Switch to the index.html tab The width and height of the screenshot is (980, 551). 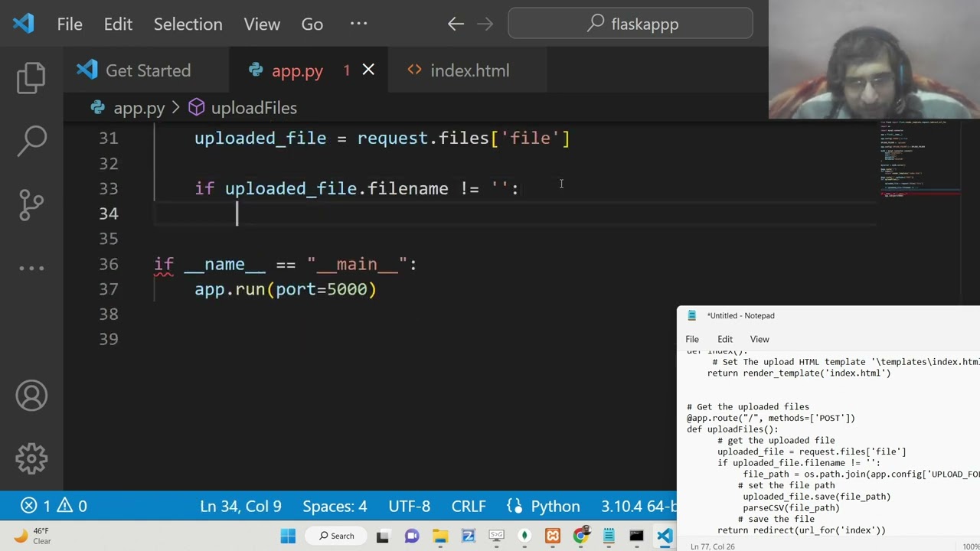tap(469, 70)
